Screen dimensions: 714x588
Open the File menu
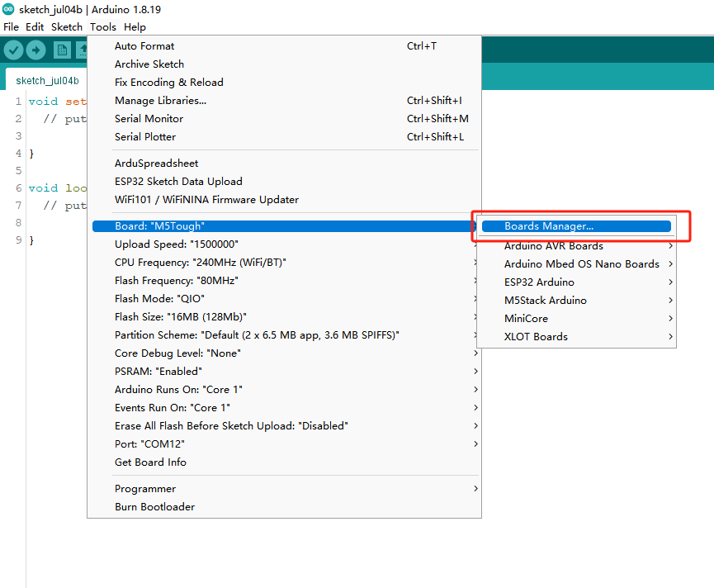(11, 27)
